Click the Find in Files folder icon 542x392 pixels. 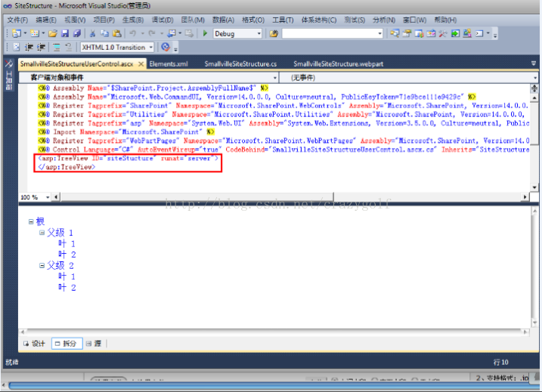point(274,33)
